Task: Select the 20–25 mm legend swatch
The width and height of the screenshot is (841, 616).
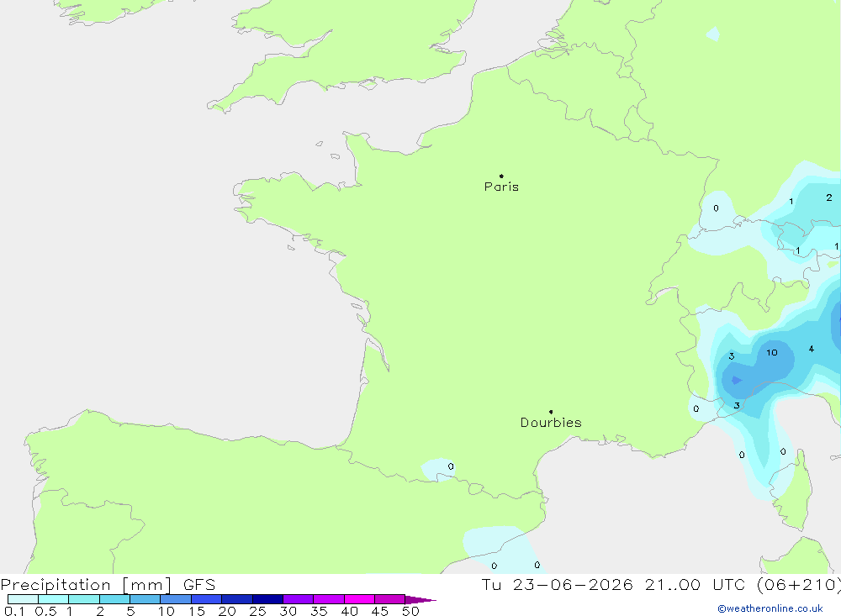Action: pos(237,599)
